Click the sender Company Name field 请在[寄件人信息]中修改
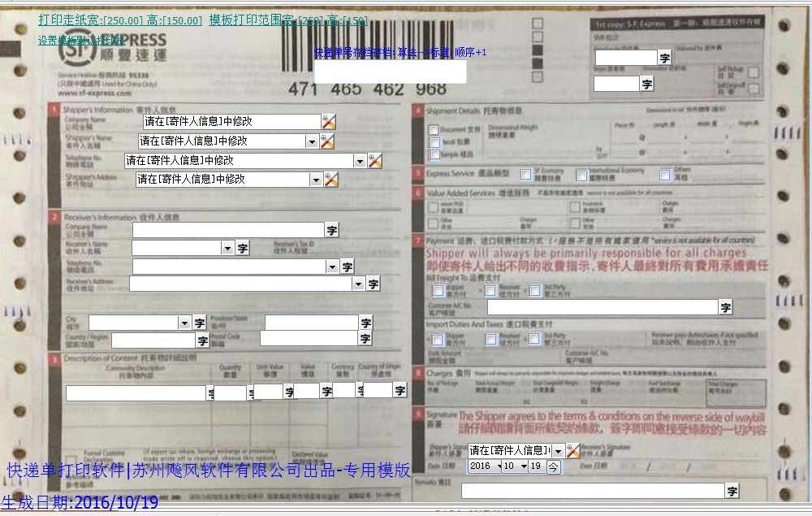This screenshot has height=516, width=812. click(232, 122)
